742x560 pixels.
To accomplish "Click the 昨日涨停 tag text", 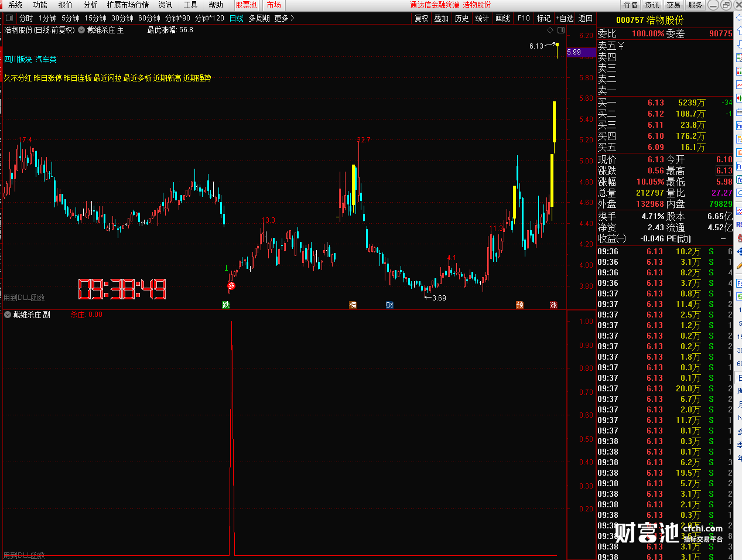I will [47, 78].
